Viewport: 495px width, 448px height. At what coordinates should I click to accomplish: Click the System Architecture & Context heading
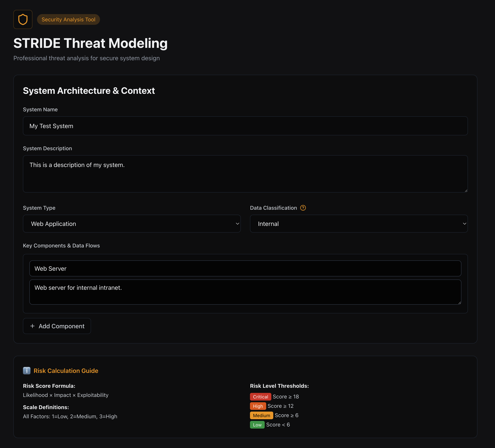89,91
